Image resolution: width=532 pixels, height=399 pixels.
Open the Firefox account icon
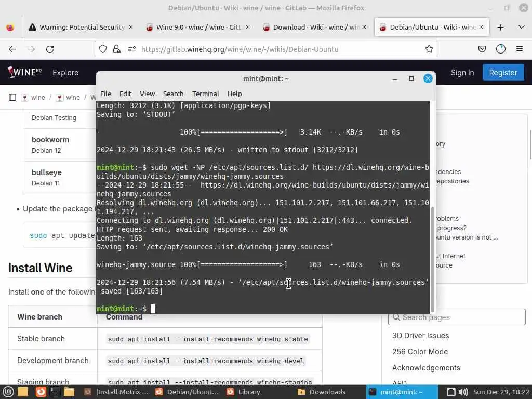501,49
